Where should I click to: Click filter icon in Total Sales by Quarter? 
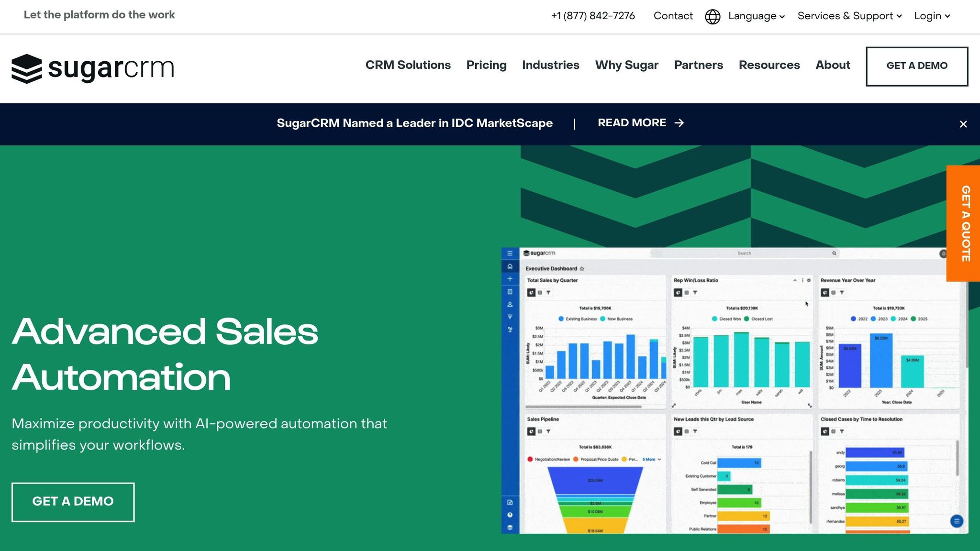point(548,293)
